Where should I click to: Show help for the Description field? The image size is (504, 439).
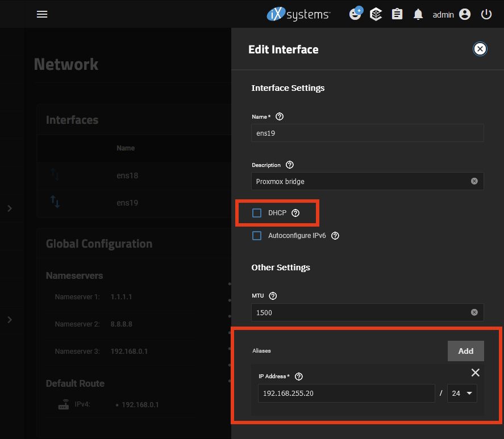290,165
